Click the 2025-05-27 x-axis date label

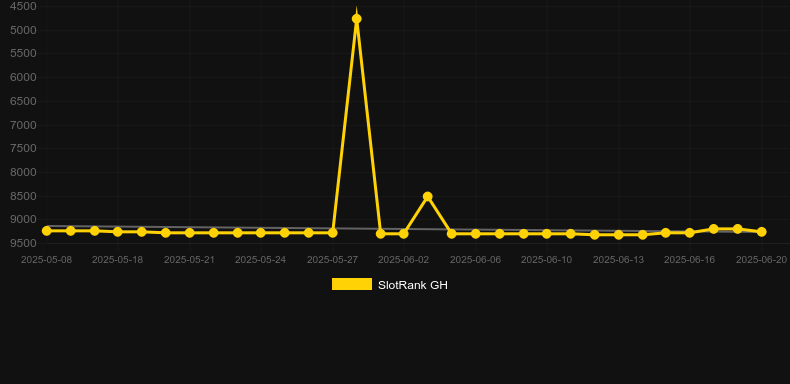point(333,260)
